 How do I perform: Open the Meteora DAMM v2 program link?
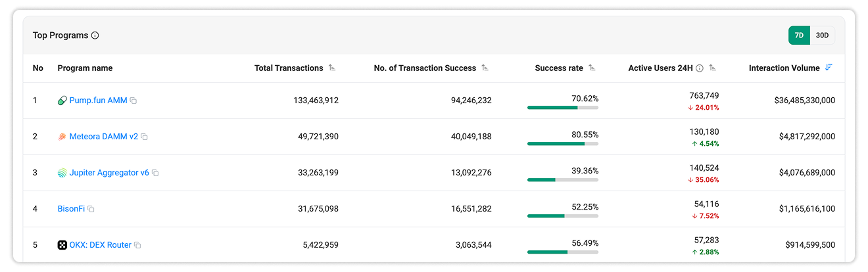[104, 137]
